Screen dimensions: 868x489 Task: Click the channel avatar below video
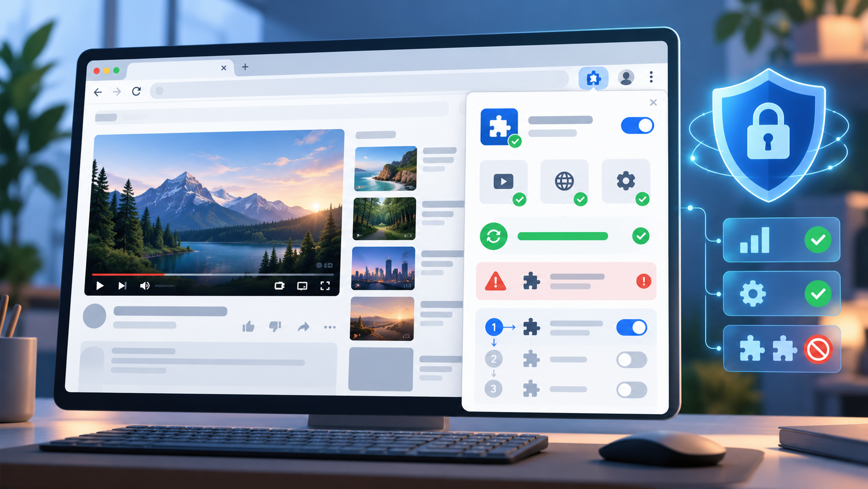pos(94,316)
